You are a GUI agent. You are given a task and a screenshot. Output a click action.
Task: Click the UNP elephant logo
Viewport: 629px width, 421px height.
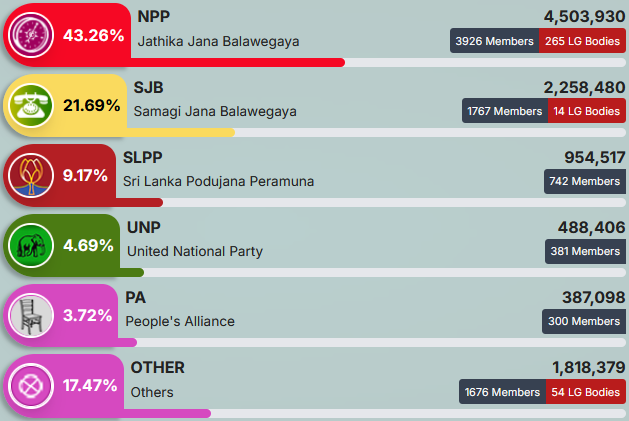pos(31,245)
